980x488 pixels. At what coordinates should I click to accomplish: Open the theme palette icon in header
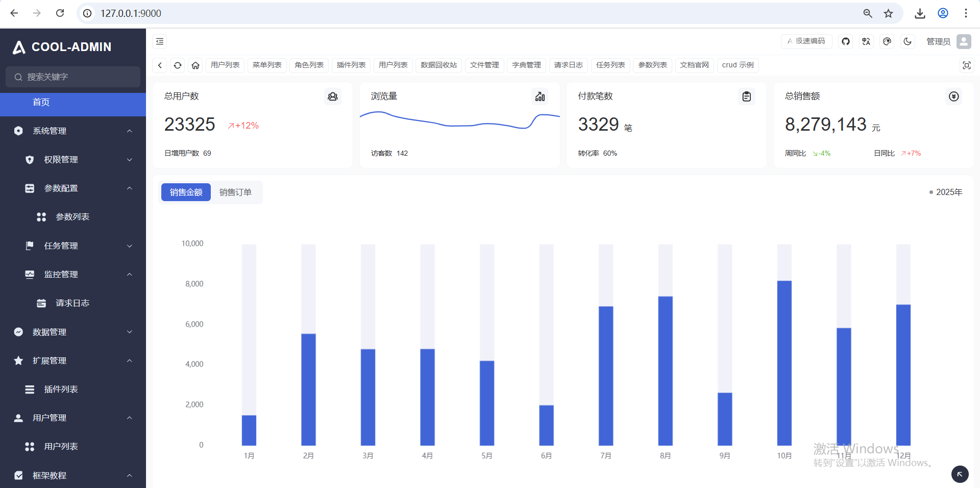click(887, 41)
